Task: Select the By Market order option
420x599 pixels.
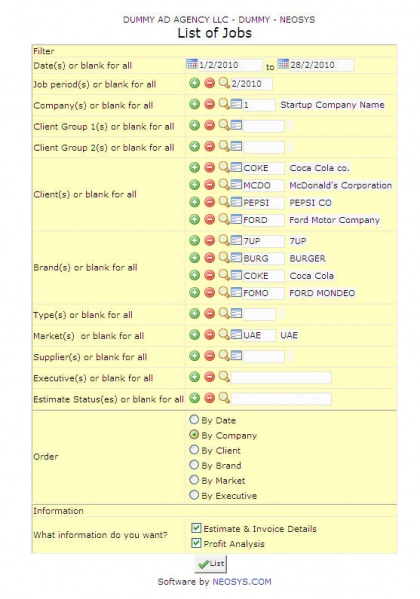Action: [194, 480]
